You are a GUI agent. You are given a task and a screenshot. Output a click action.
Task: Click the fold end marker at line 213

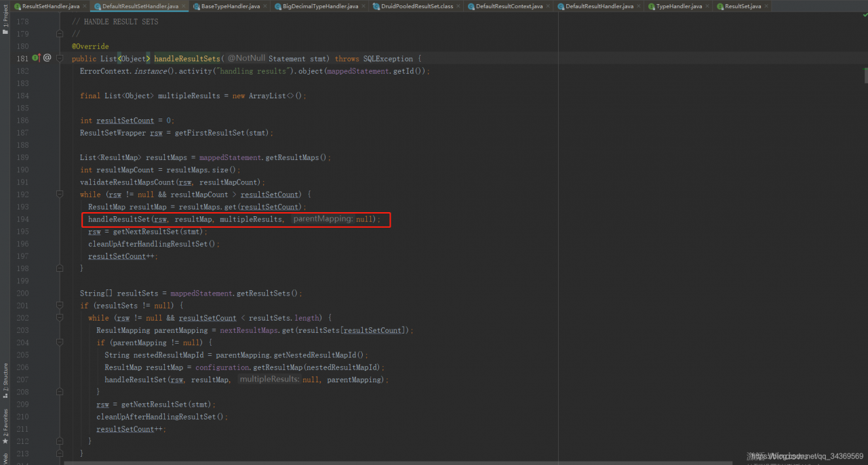pos(60,453)
